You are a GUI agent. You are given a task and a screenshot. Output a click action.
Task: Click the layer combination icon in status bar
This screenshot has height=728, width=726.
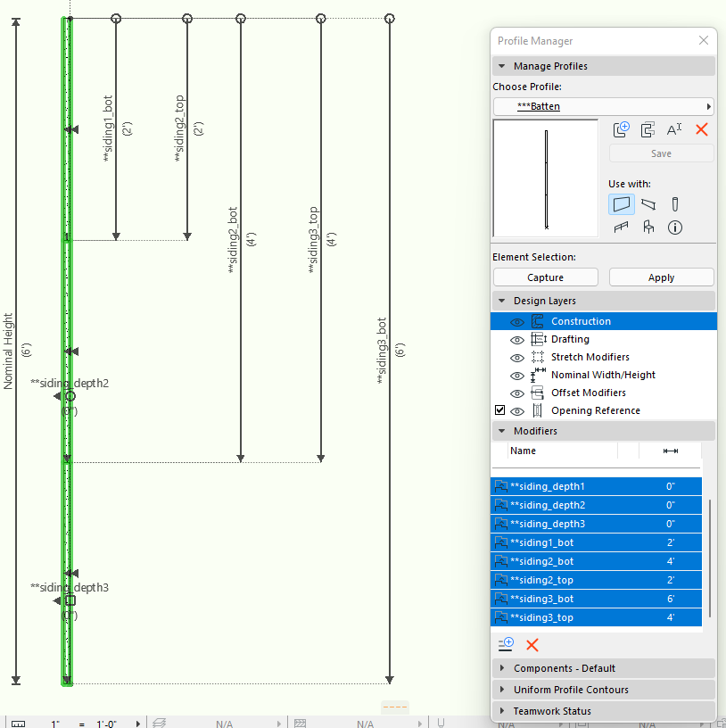160,723
